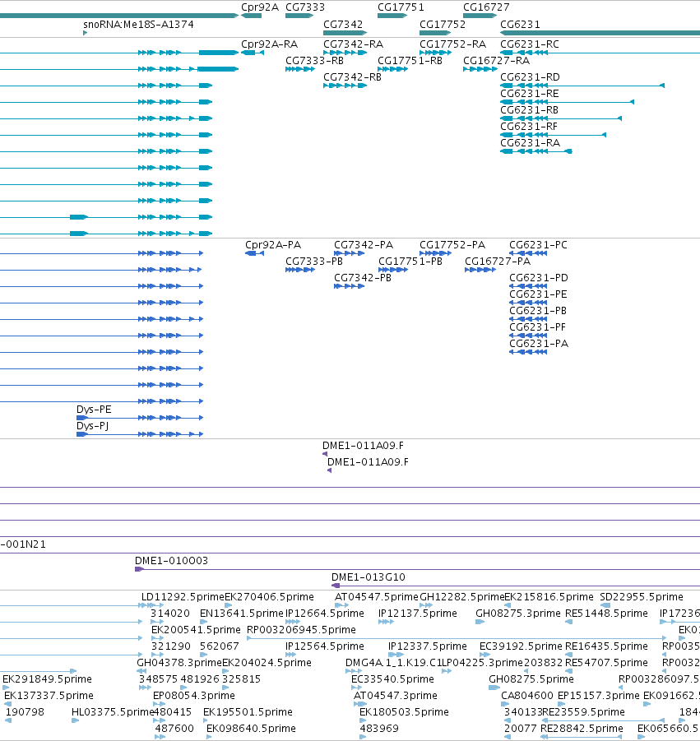This screenshot has height=741, width=700.
Task: Click protein label CG7342-PB
Action: 363,278
